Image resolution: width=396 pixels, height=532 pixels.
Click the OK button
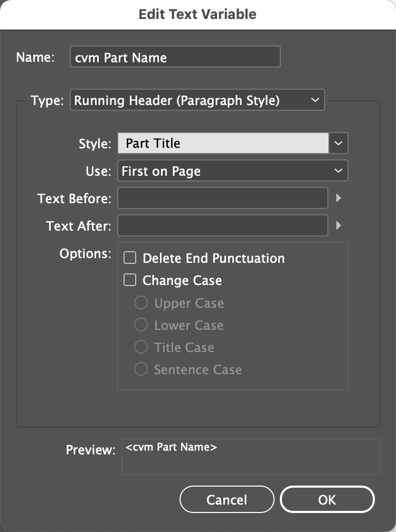327,499
